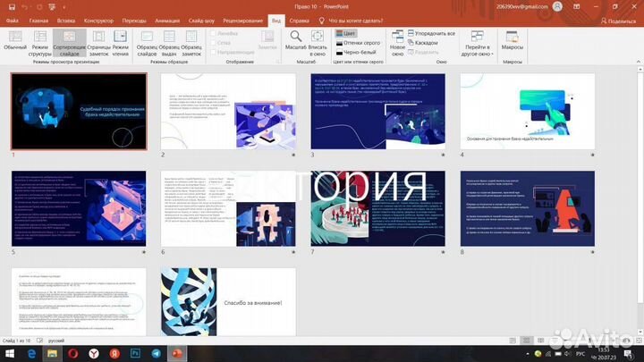This screenshot has width=644, height=362.
Task: Open the Вставка ribbon tab
Action: pyautogui.click(x=65, y=19)
